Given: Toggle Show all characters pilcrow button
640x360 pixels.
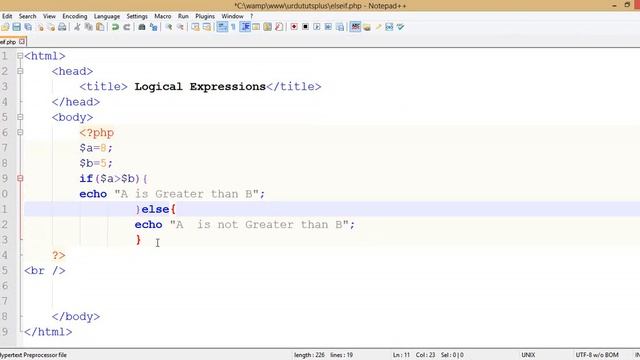Looking at the screenshot, I should click(233, 27).
